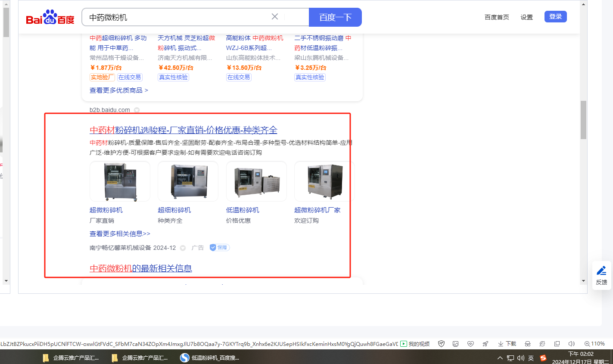The width and height of the screenshot is (613, 364).
Task: Open 设置 in the top navigation
Action: point(526,17)
